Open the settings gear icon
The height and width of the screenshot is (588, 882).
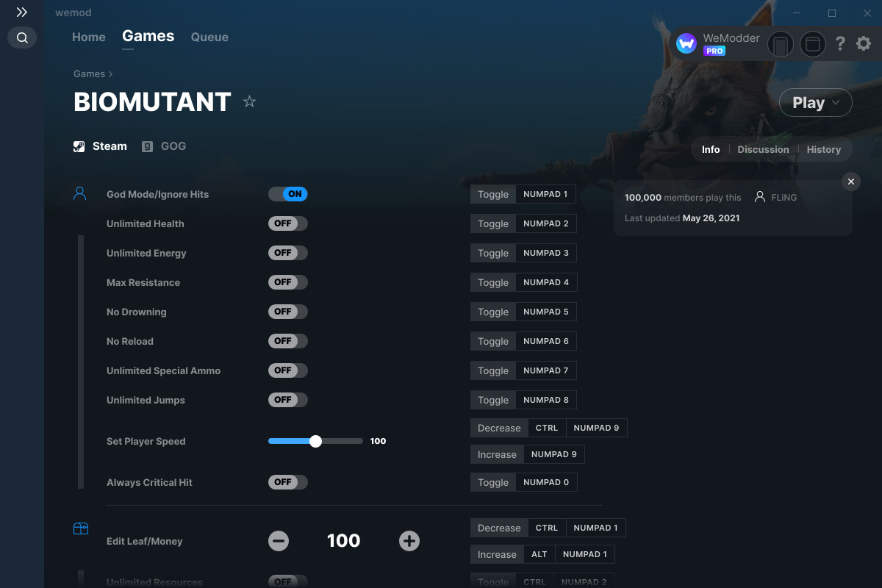864,44
